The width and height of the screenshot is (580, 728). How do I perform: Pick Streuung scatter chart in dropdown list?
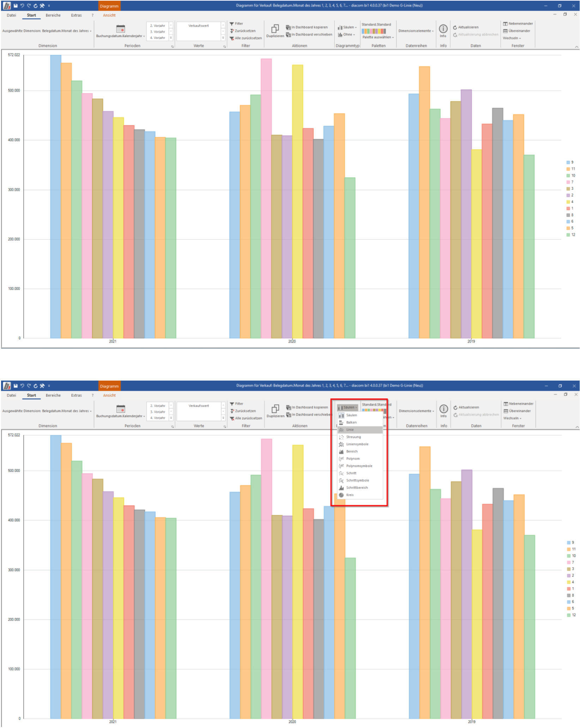pos(360,437)
